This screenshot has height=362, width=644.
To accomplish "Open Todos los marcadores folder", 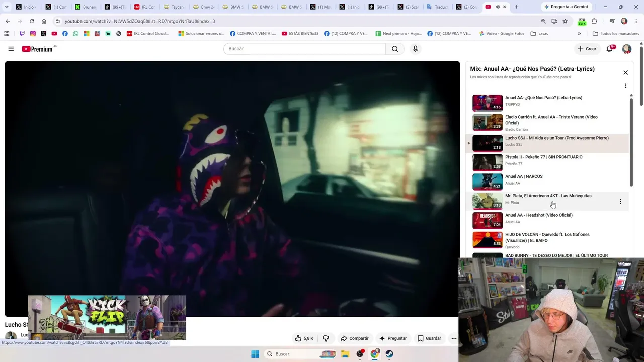I will pyautogui.click(x=616, y=34).
